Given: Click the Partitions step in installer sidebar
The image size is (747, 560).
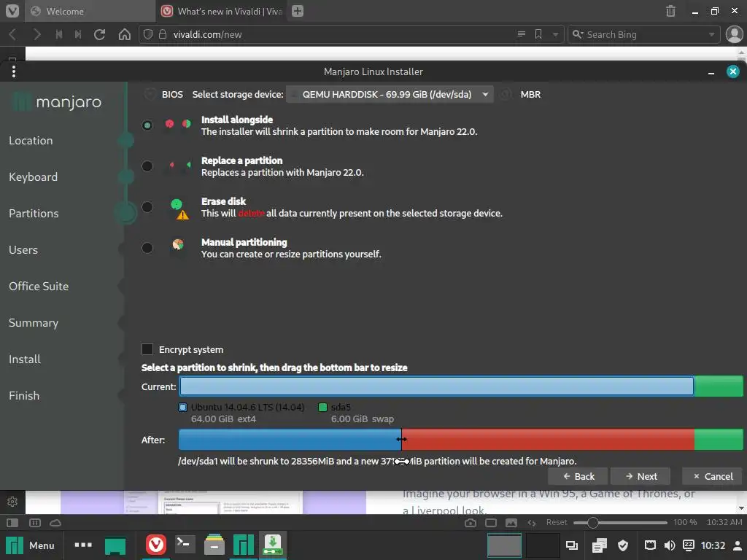Looking at the screenshot, I should click(34, 214).
